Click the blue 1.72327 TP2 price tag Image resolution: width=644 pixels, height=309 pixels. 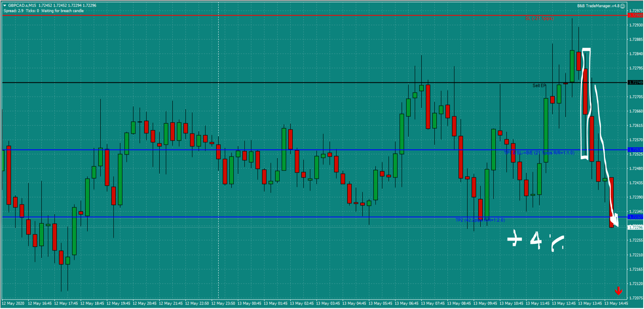tap(635, 217)
